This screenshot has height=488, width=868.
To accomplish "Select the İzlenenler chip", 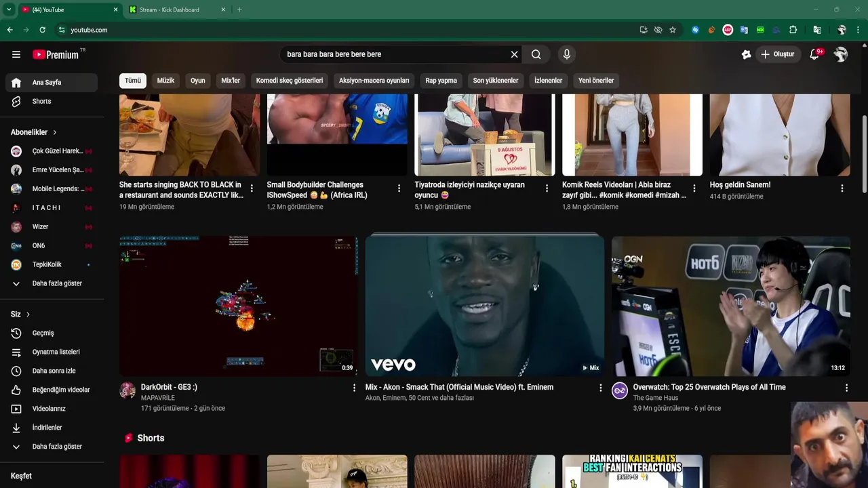I will tap(548, 81).
